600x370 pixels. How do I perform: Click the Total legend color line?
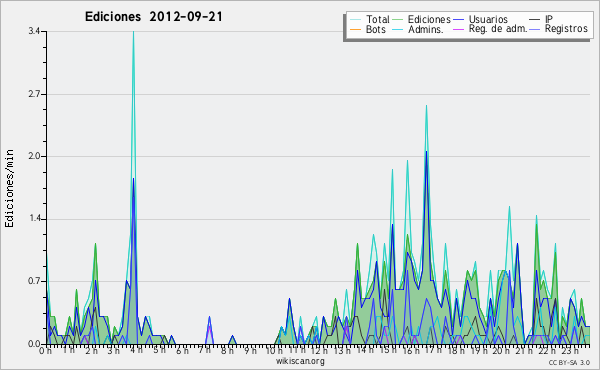[355, 20]
